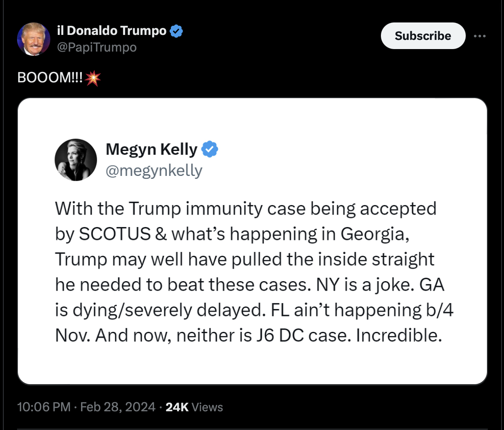This screenshot has width=504, height=430.
Task: Click the BOOOM!!! post text
Action: (50, 78)
